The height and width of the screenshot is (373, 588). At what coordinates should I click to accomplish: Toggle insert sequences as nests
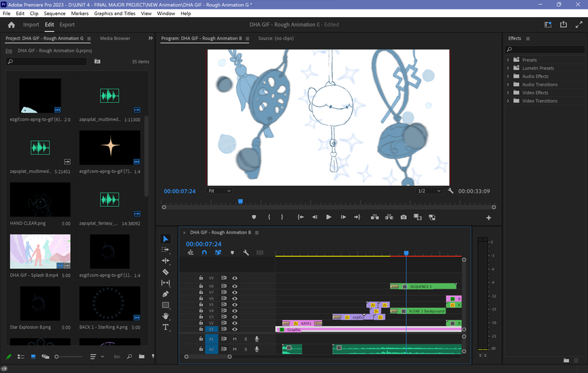point(191,253)
